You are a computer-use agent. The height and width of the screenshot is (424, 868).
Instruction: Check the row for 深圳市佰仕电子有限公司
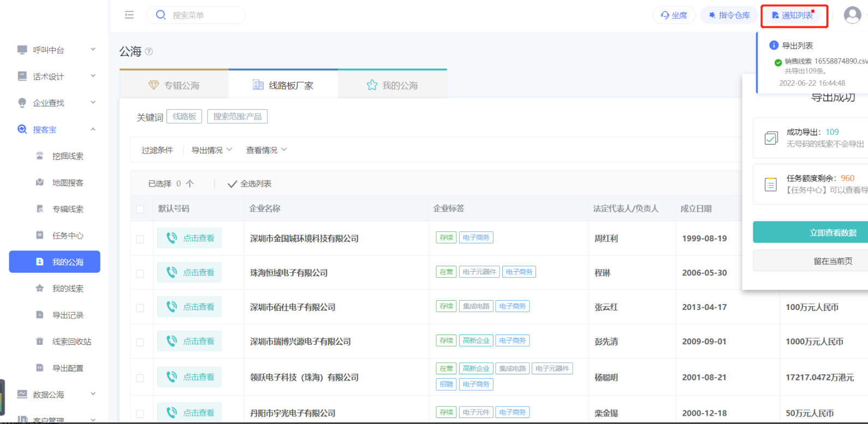point(140,308)
